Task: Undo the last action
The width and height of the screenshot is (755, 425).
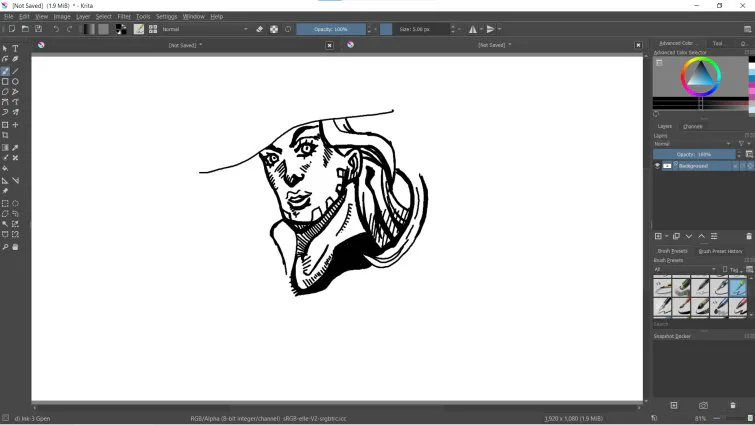Action: (x=56, y=29)
